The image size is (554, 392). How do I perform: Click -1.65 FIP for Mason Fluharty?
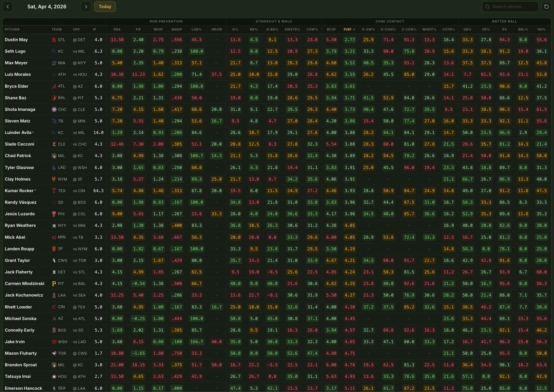click(138, 353)
